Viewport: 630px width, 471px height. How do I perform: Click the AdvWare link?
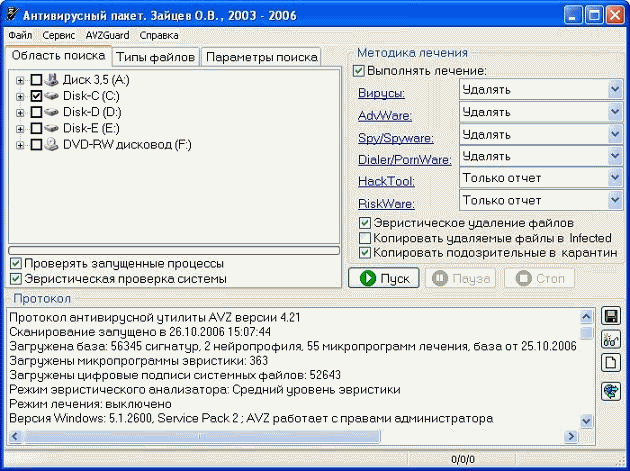coord(385,116)
